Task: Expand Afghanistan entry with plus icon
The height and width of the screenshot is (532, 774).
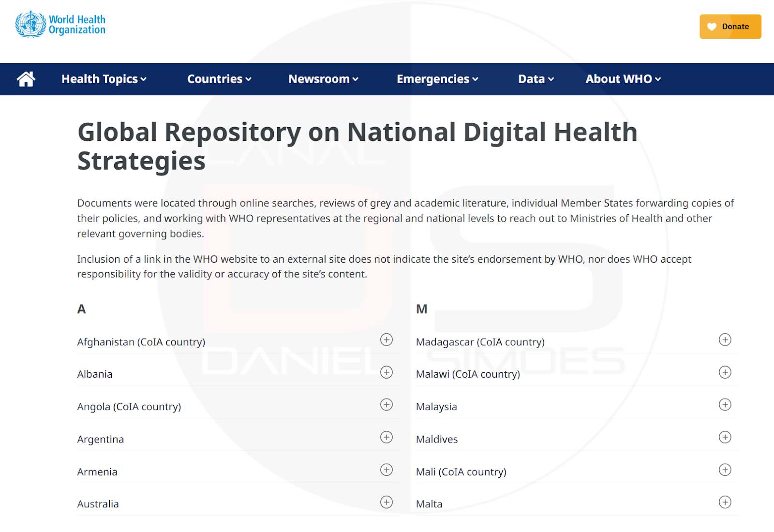Action: tap(387, 340)
